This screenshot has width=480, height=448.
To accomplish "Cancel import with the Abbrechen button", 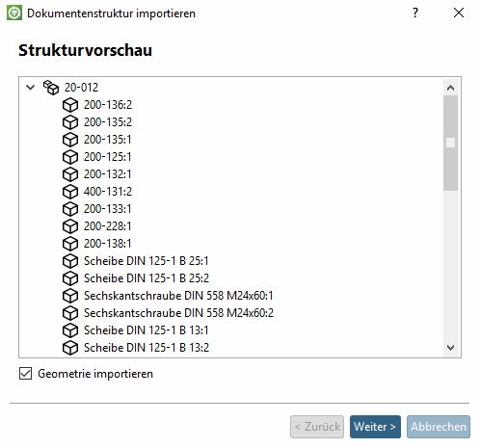I will (x=439, y=427).
